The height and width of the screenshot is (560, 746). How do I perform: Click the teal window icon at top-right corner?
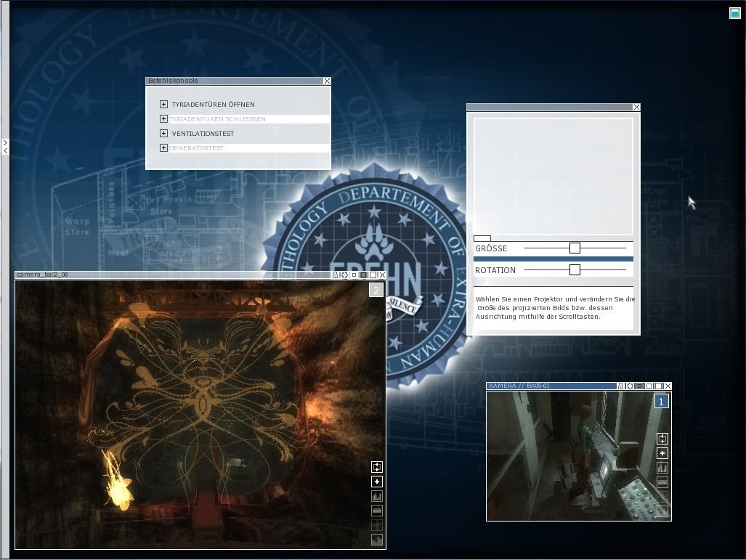coord(735,13)
